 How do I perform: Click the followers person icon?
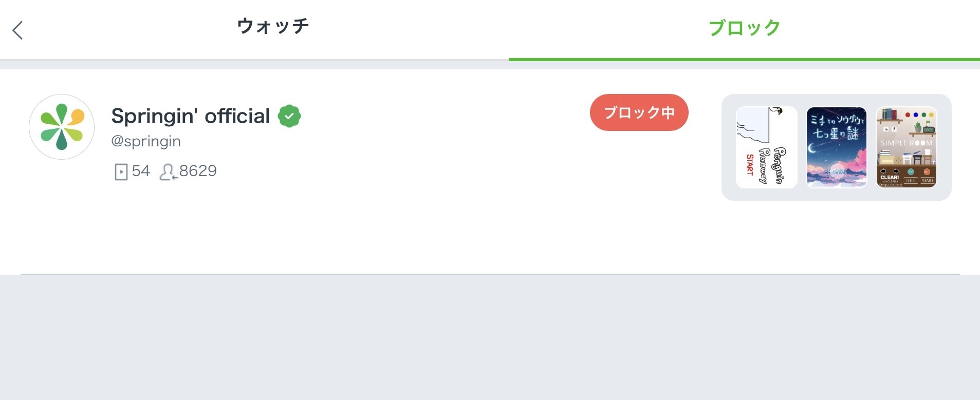click(168, 172)
